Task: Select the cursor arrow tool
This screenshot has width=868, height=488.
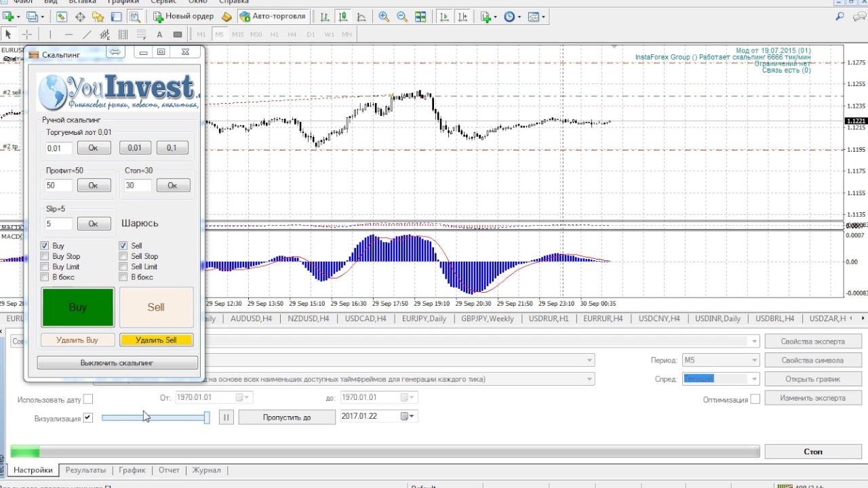Action: [x=9, y=34]
